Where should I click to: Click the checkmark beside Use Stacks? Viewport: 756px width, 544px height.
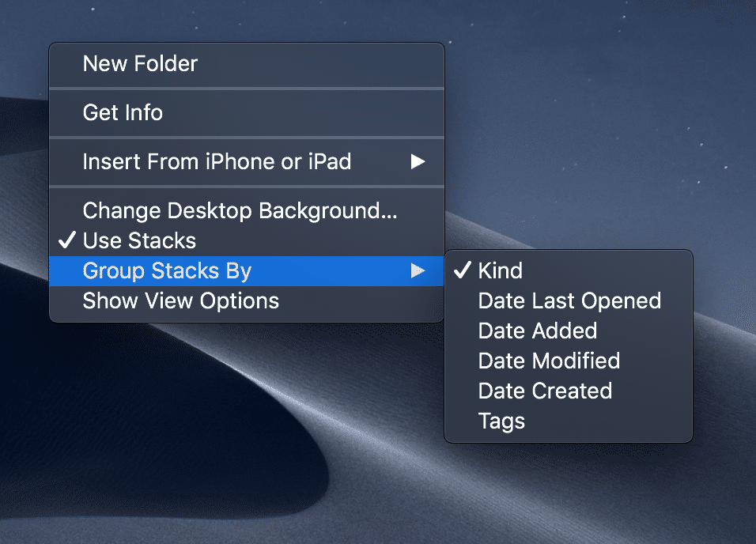pyautogui.click(x=69, y=241)
